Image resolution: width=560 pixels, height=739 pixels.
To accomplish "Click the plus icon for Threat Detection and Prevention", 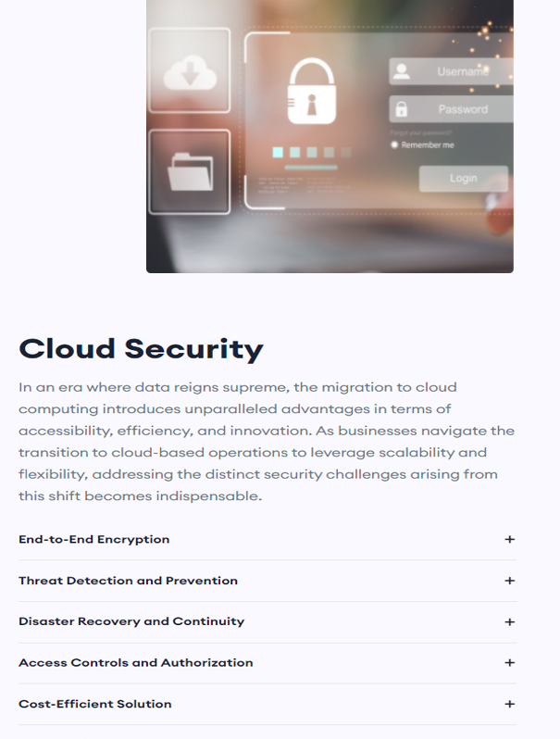I will 509,581.
